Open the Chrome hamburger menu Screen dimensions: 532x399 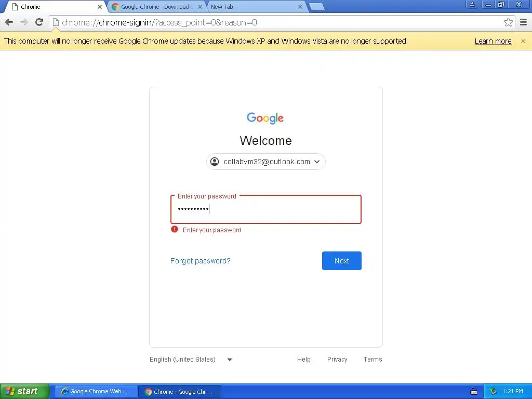click(x=524, y=22)
